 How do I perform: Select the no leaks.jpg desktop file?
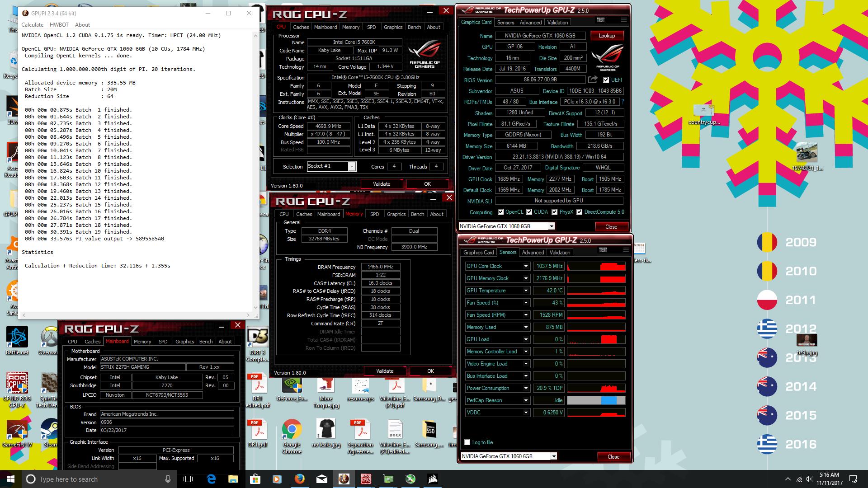(326, 433)
